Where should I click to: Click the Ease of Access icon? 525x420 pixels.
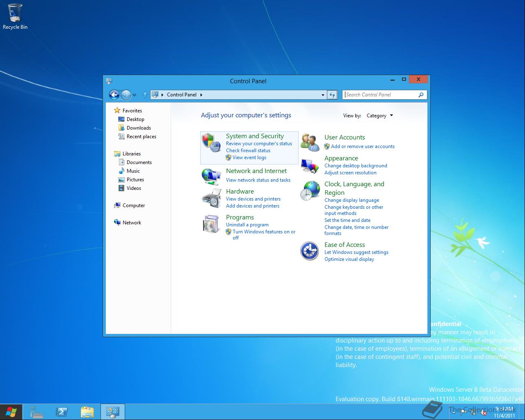310,251
